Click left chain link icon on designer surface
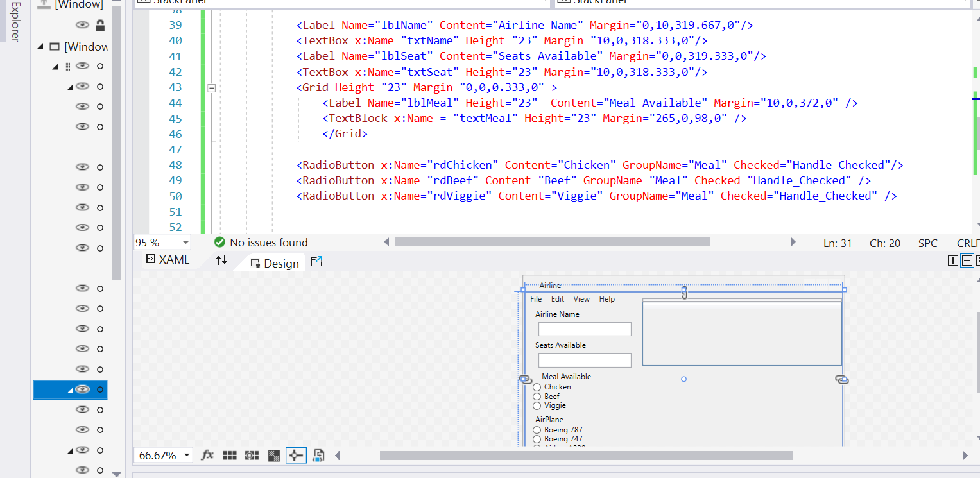Image resolution: width=980 pixels, height=478 pixels. [x=525, y=380]
